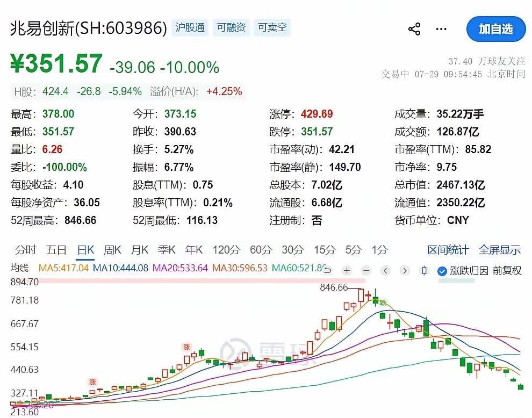The width and height of the screenshot is (532, 418).
Task: Click the stock title 兆易创新(SH:603986)
Action: point(89,28)
